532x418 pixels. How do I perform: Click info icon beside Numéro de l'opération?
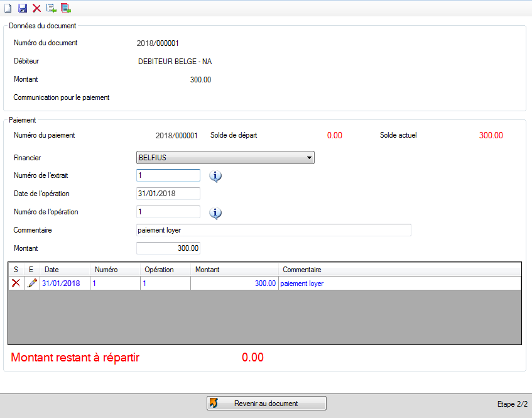215,213
